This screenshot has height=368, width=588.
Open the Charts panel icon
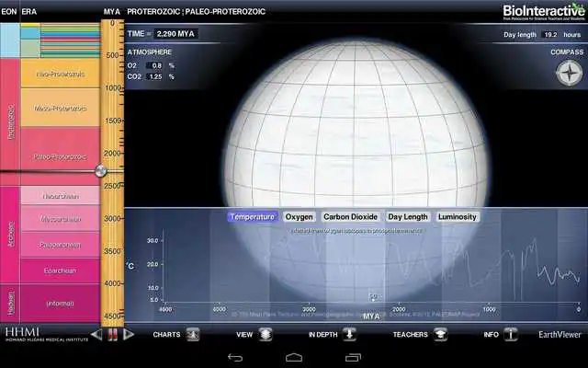193,334
